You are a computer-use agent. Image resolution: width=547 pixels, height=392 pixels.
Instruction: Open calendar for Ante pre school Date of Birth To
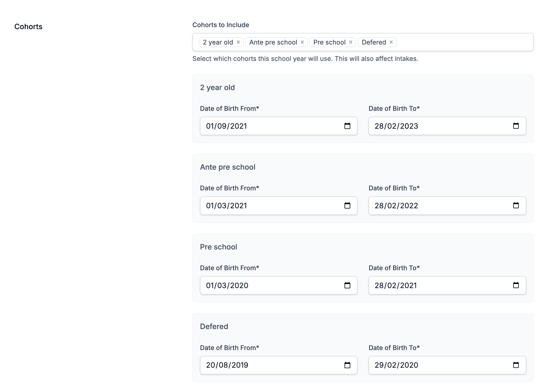516,205
